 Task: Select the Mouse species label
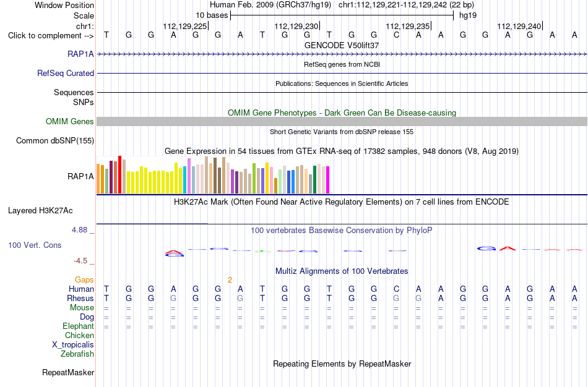tap(82, 307)
